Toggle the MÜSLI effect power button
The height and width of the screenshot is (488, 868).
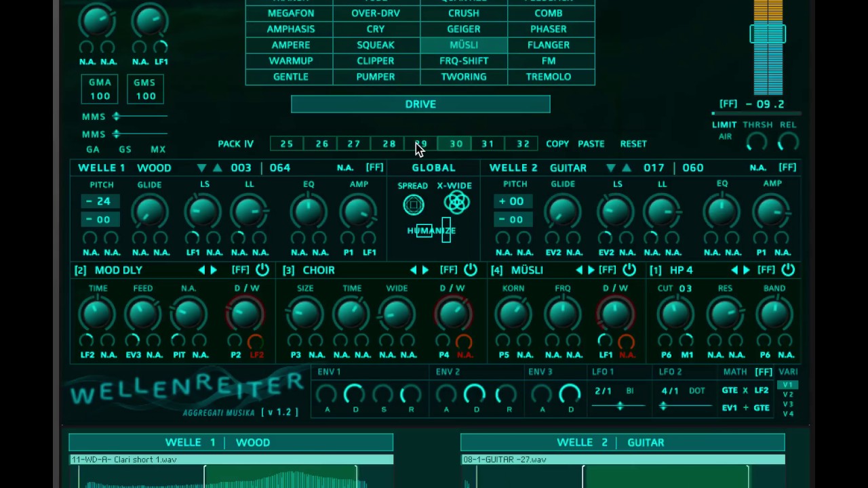coord(629,270)
